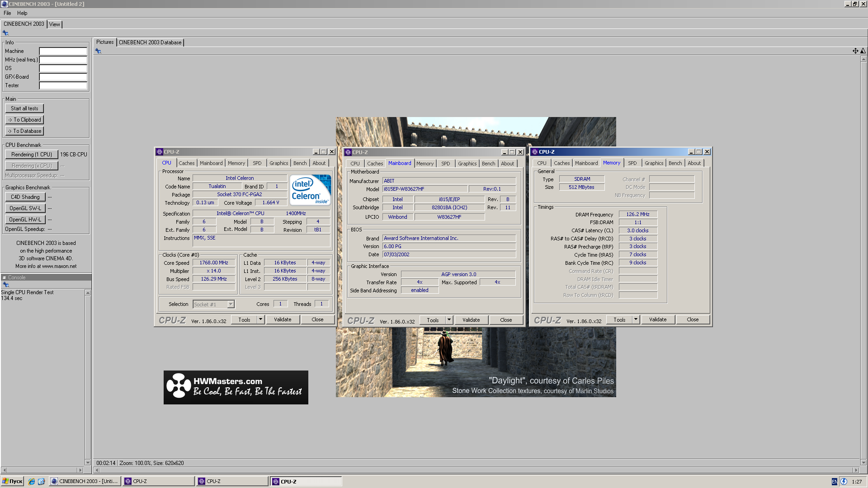Viewport: 868px width, 488px height.
Task: Click the Windows Start button
Action: 12,481
